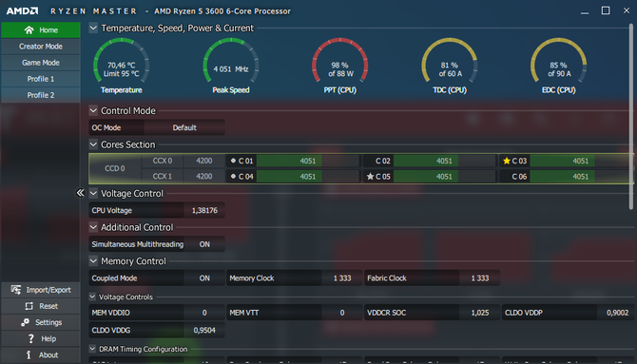Switch to Game Mode
637x364 pixels.
[41, 63]
